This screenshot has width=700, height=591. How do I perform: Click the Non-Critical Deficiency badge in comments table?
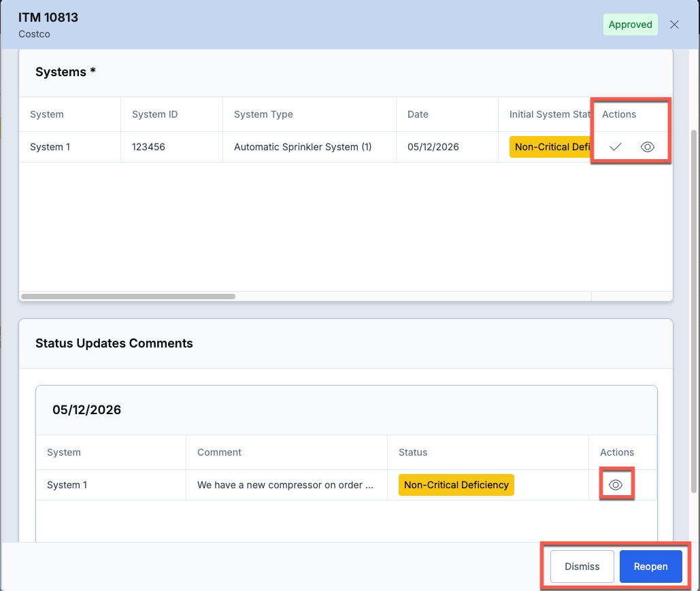456,485
